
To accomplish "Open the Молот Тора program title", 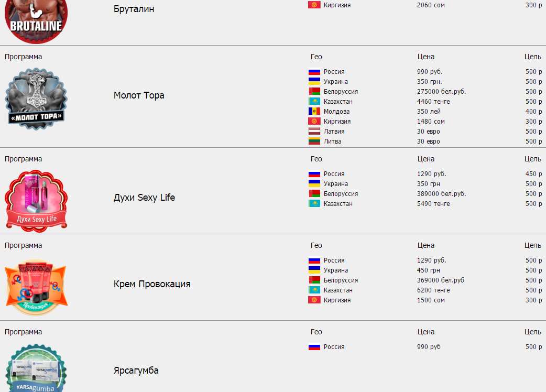I will (139, 95).
